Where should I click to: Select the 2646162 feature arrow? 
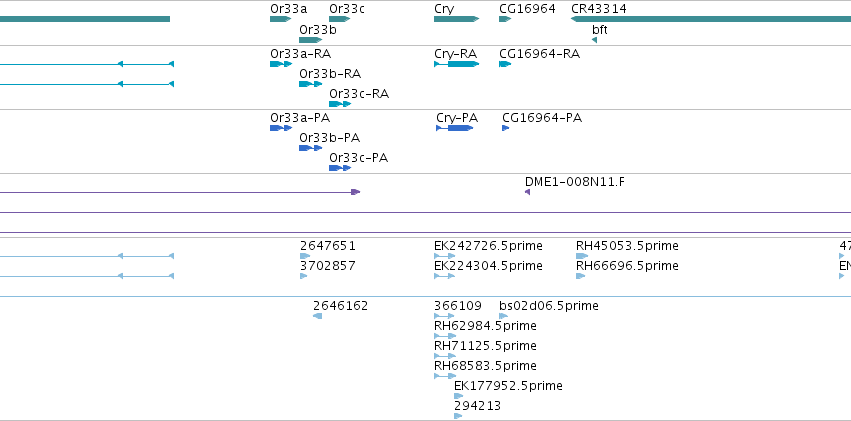(x=318, y=316)
